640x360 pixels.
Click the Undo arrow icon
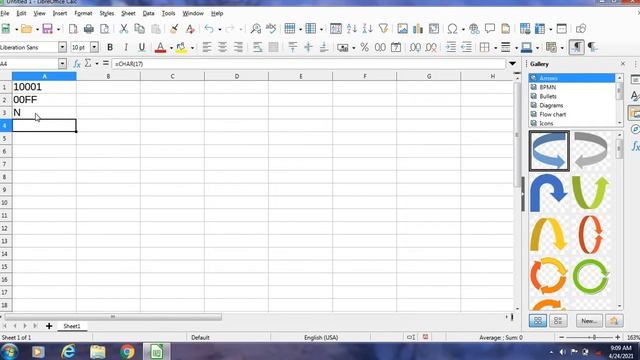pyautogui.click(x=209, y=29)
